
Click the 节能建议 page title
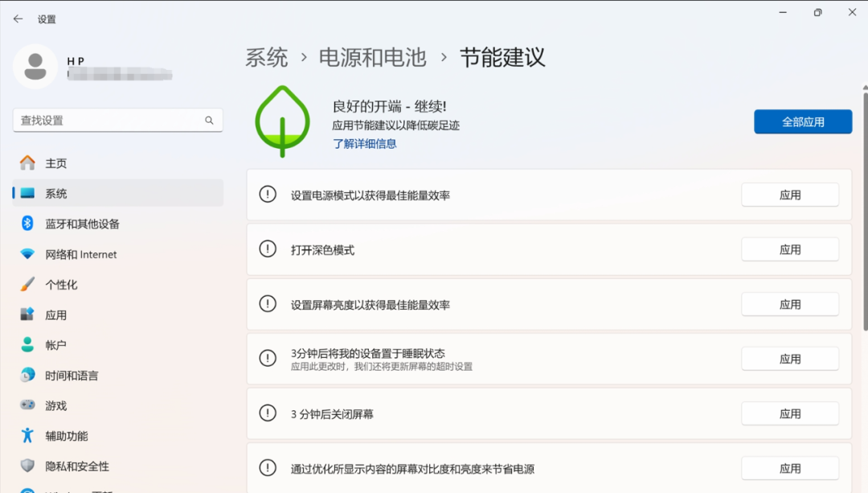click(502, 58)
